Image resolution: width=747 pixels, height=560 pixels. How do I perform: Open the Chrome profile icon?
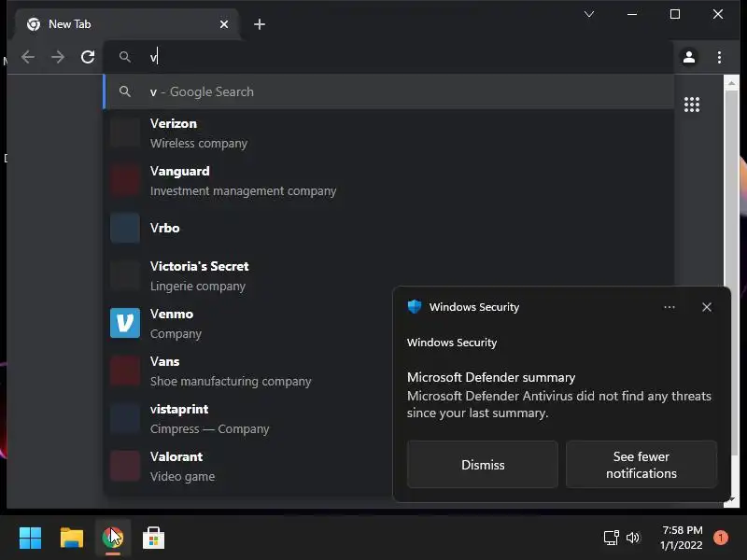tap(689, 57)
